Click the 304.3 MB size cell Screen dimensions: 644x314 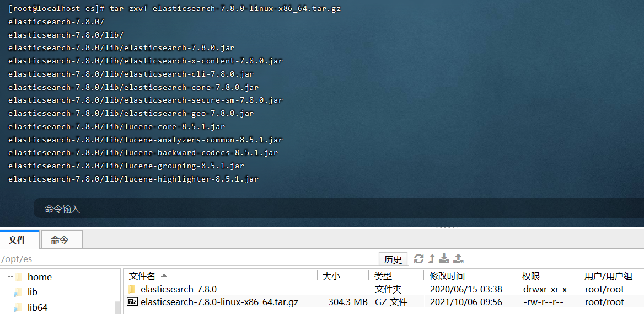coord(348,302)
